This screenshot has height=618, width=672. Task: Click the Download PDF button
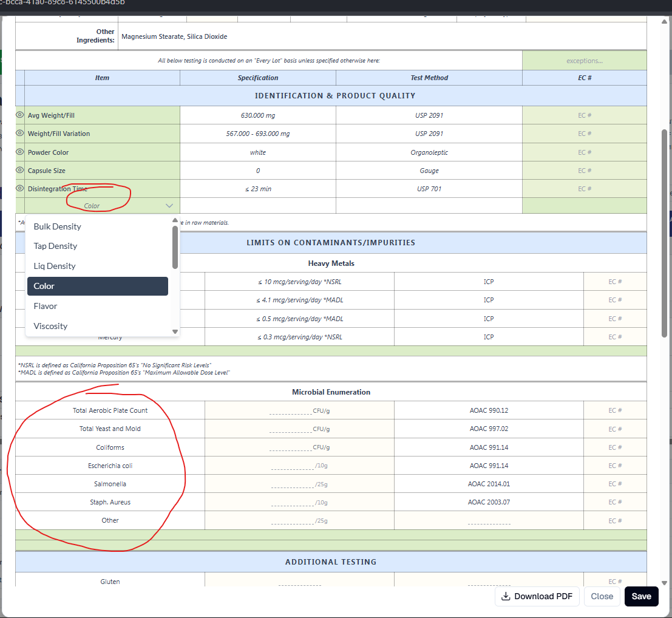537,596
